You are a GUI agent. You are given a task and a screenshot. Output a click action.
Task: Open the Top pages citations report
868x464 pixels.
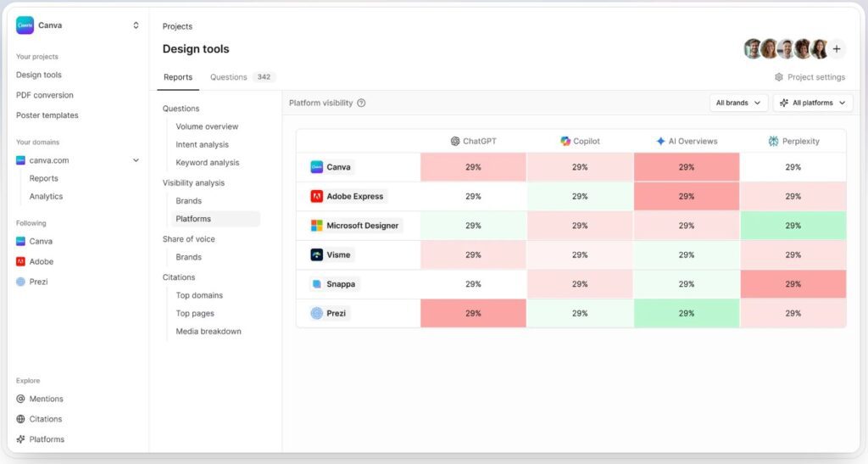coord(195,313)
